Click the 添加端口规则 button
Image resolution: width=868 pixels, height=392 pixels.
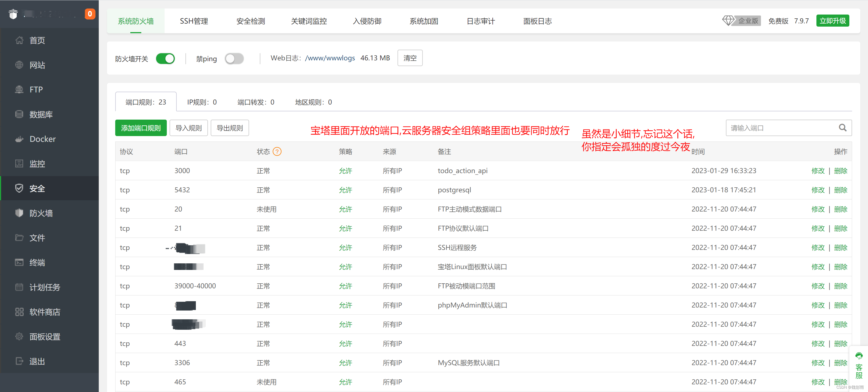point(140,128)
